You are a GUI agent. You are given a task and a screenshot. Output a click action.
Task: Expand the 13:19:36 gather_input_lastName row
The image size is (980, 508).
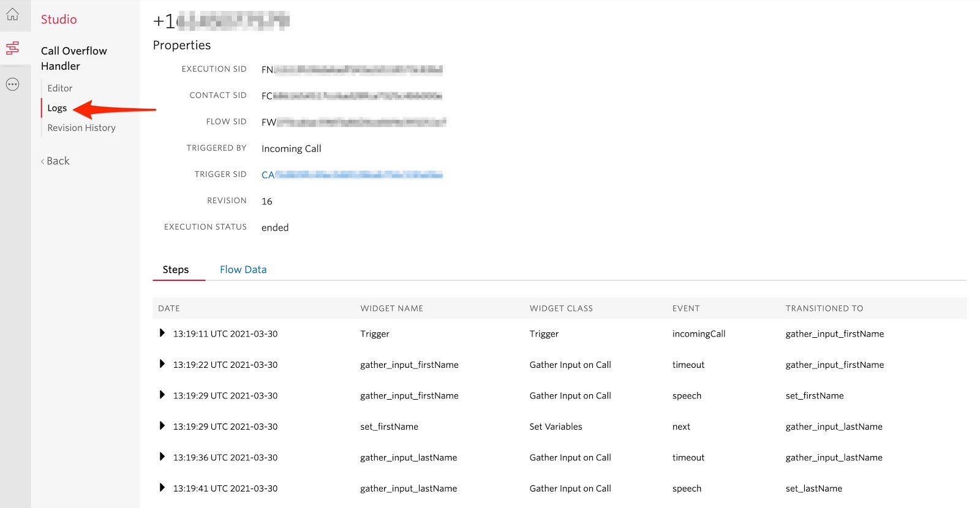point(162,457)
